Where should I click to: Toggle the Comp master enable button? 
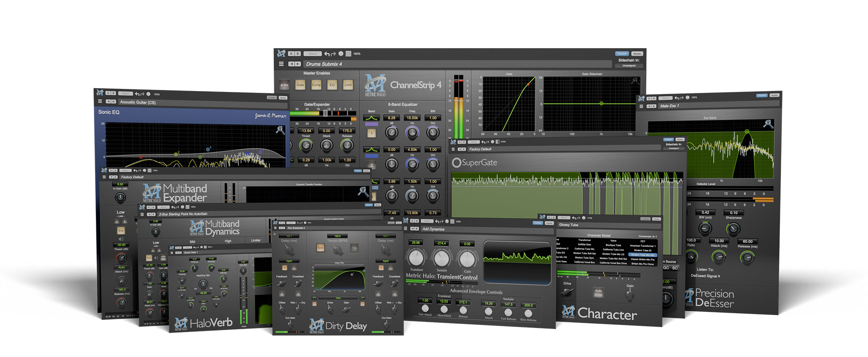coord(316,85)
